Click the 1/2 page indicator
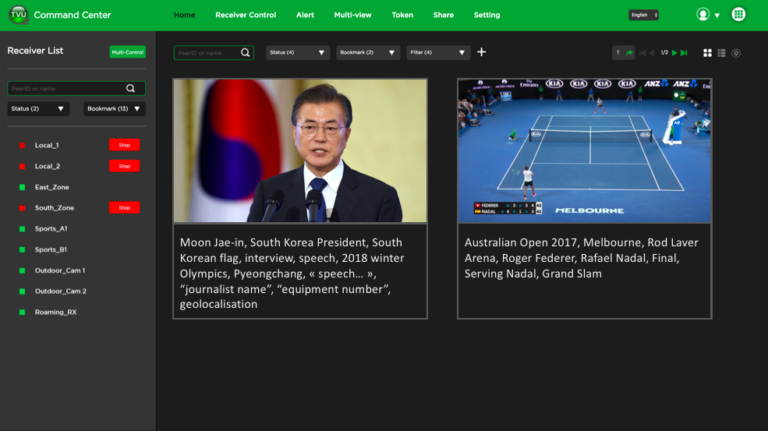 coord(664,53)
